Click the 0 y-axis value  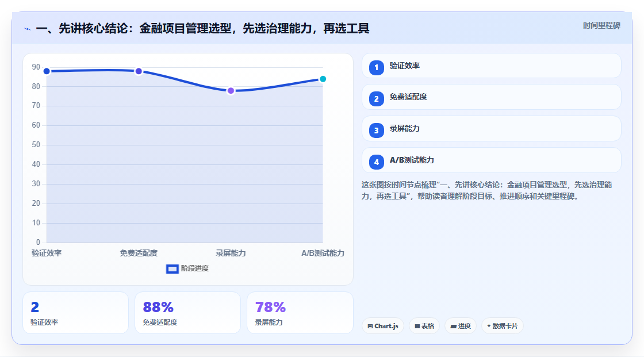tap(38, 243)
